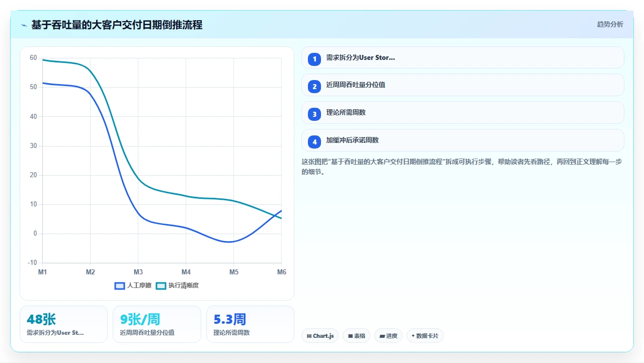
Task: Click the M1 x-axis label
Action: tap(43, 272)
